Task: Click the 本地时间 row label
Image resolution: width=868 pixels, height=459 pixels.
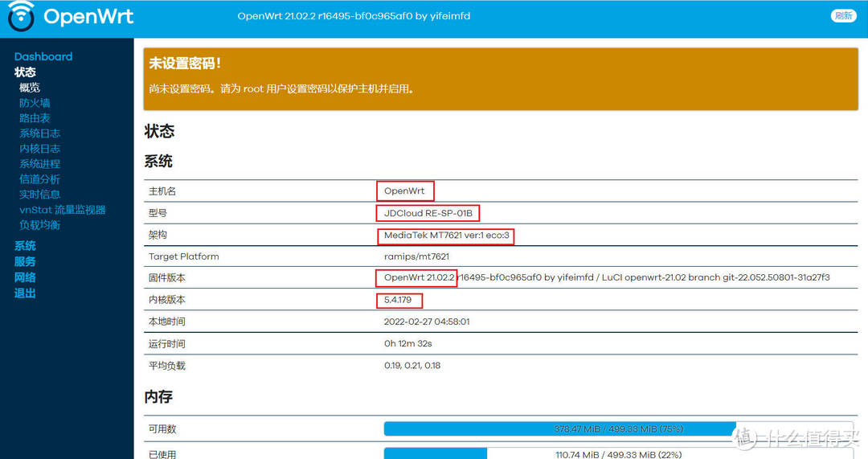Action: pos(166,322)
